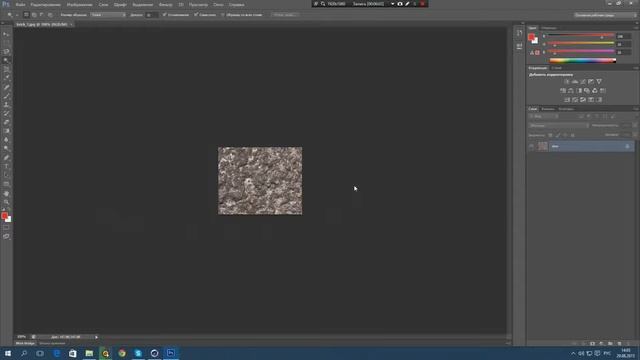Select the Eyedropper tool
The height and width of the screenshot is (360, 640).
tap(6, 78)
